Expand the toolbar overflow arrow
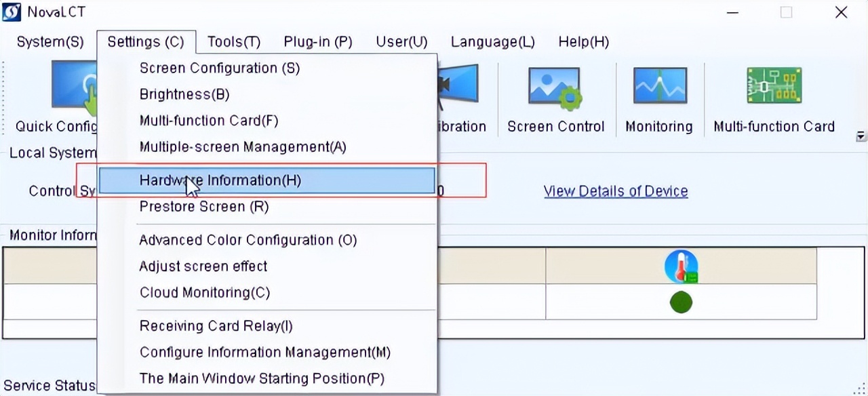Image resolution: width=868 pixels, height=396 pixels. (861, 136)
